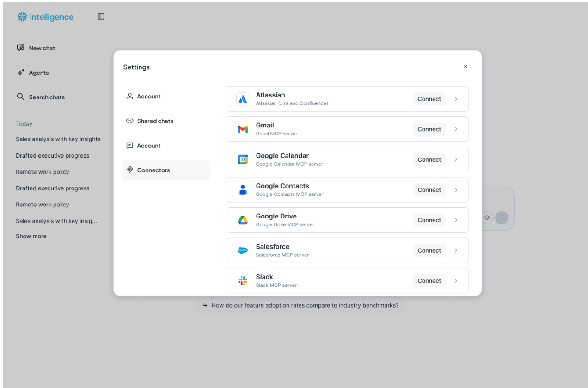Close the Settings dialog
Image resolution: width=588 pixels, height=388 pixels.
click(x=465, y=67)
